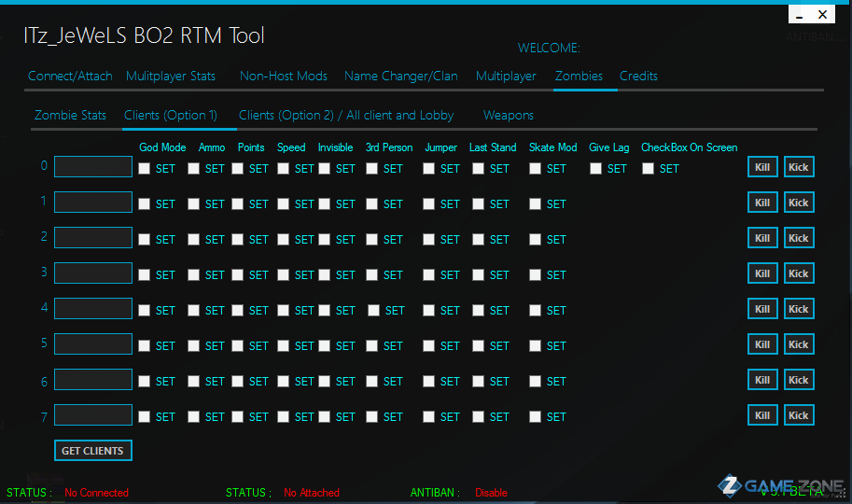This screenshot has width=852, height=504.
Task: Open Clients (Option 2) / All client and Lobby tab
Action: 346,115
